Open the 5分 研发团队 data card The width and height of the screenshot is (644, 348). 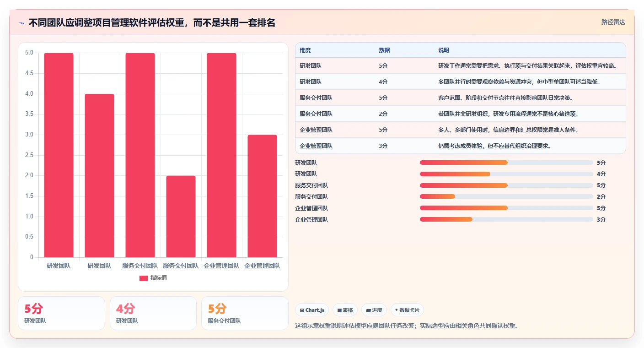(61, 313)
